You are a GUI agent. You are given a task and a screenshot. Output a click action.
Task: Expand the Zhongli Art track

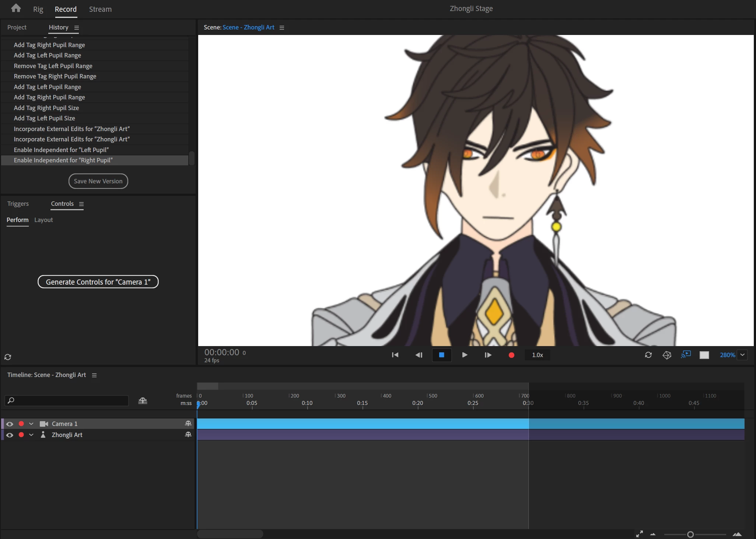click(x=31, y=435)
